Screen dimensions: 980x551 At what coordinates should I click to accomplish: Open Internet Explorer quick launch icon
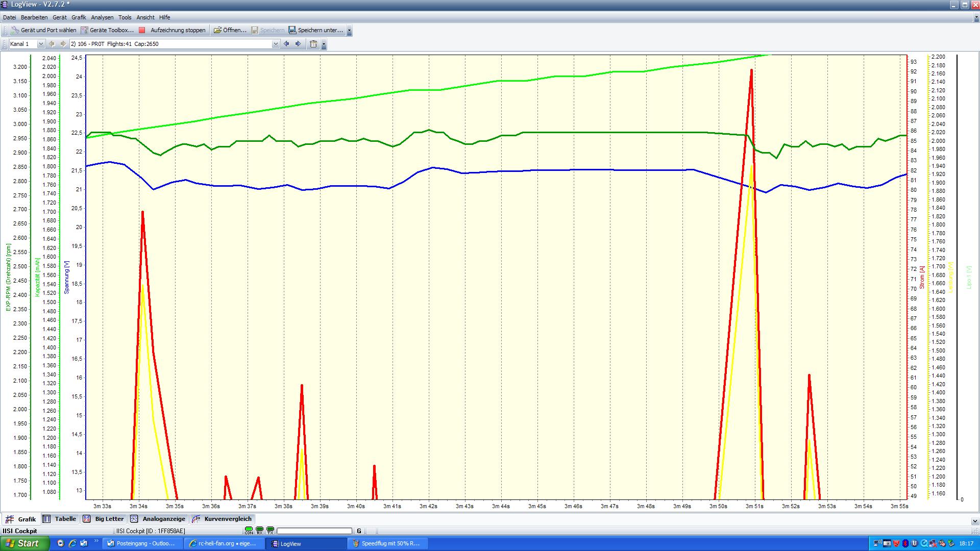[72, 543]
